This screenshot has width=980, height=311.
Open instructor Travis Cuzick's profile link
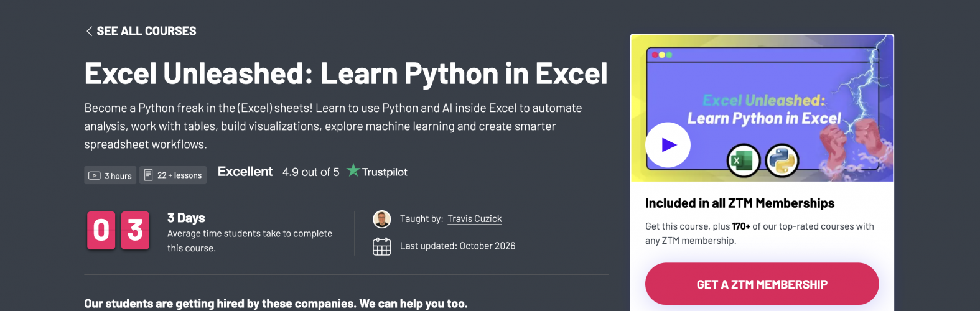pyautogui.click(x=475, y=219)
